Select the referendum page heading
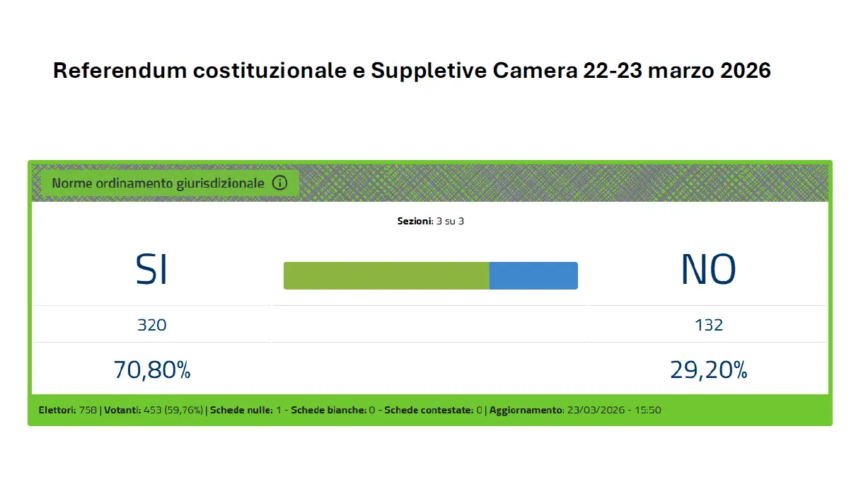868x487 pixels. click(412, 70)
